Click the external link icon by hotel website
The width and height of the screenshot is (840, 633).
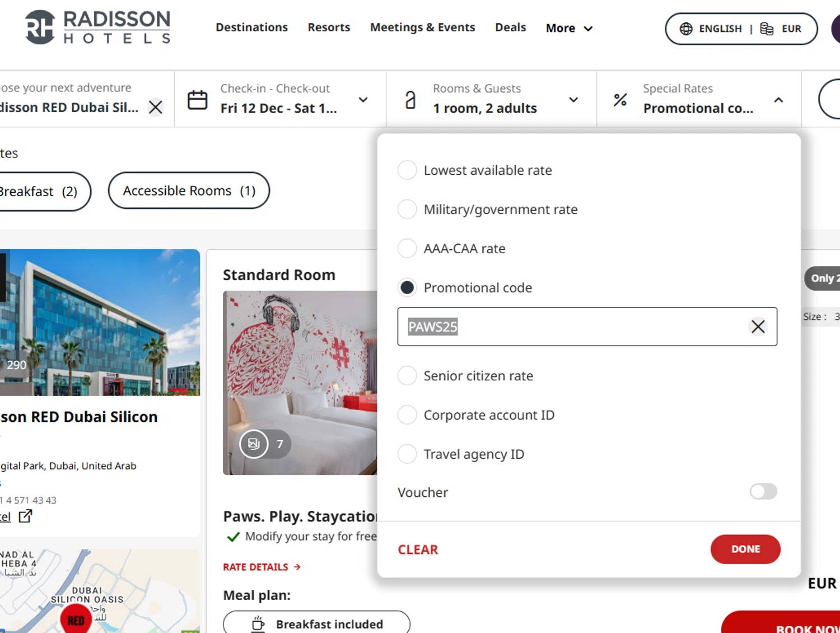point(25,516)
